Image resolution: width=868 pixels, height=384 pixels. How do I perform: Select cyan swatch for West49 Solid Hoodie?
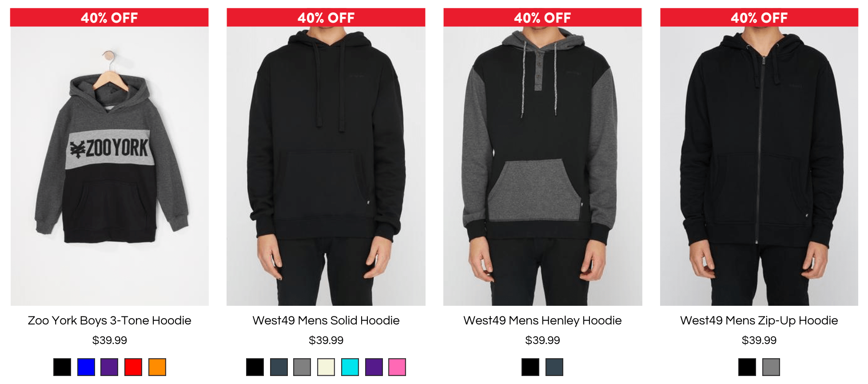point(350,367)
